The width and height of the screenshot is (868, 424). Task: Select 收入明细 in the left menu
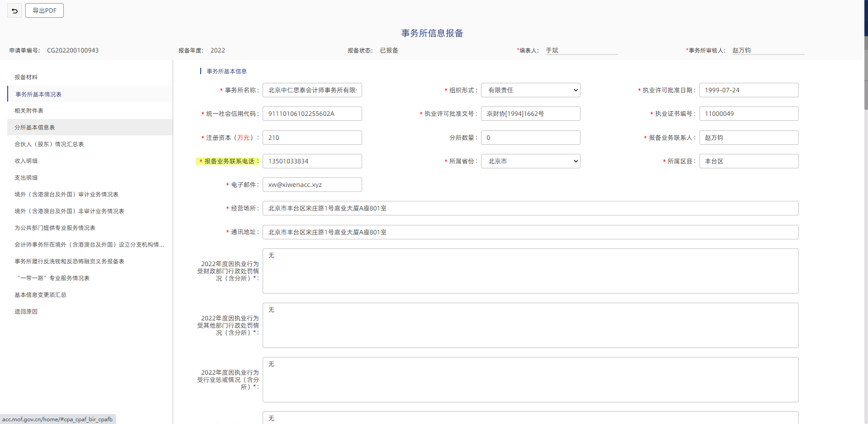point(26,161)
